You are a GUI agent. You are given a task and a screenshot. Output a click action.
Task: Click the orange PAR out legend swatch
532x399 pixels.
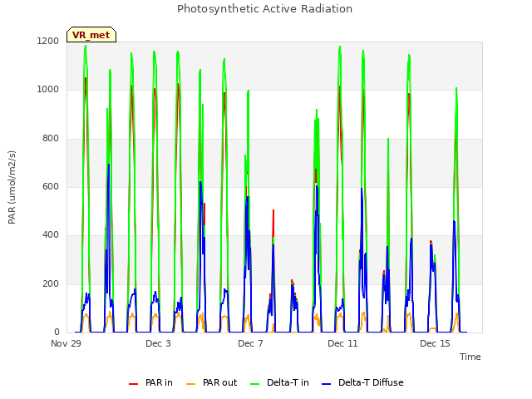[x=191, y=384]
